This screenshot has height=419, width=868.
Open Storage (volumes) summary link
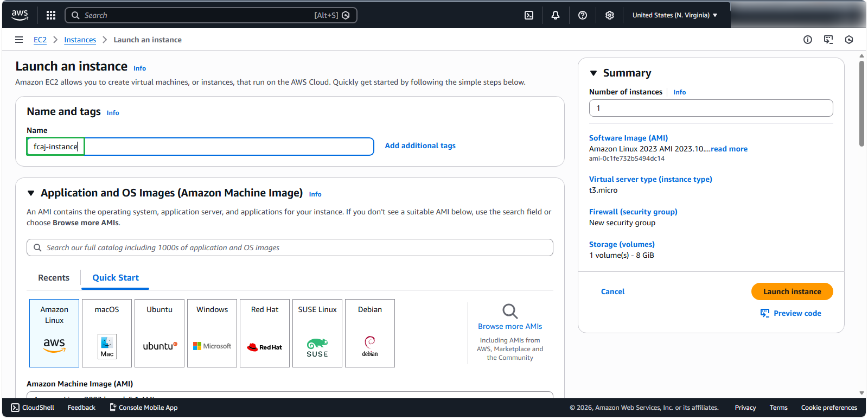click(x=622, y=244)
